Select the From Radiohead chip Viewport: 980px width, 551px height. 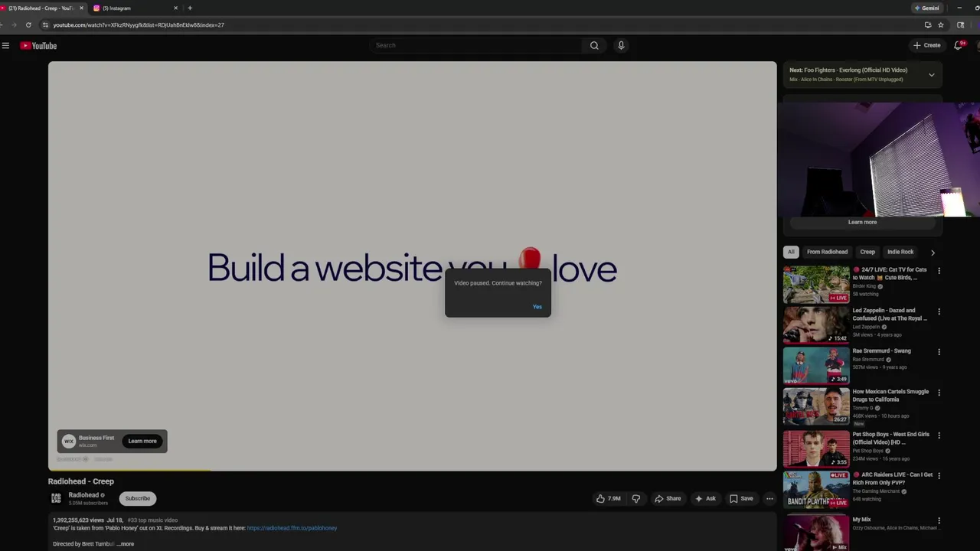coord(827,252)
